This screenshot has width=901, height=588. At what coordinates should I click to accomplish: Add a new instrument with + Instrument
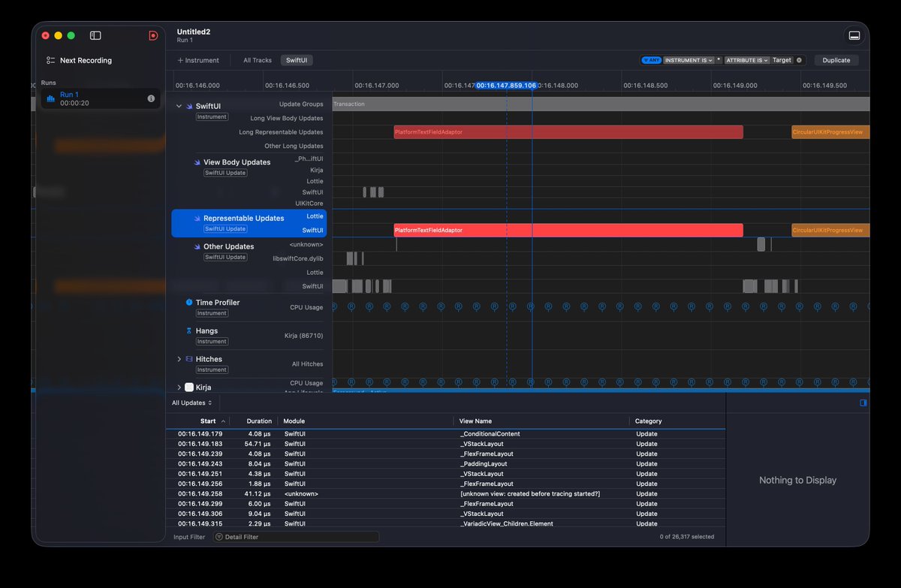(198, 60)
